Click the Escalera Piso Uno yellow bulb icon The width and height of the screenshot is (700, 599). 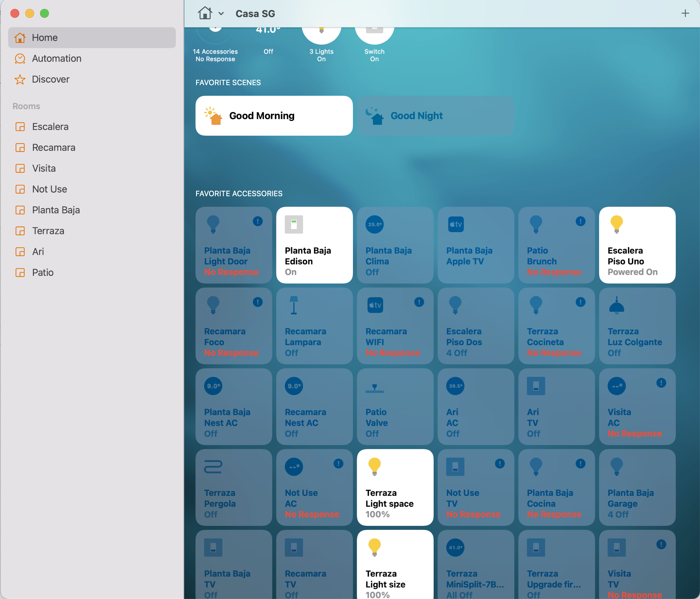617,224
